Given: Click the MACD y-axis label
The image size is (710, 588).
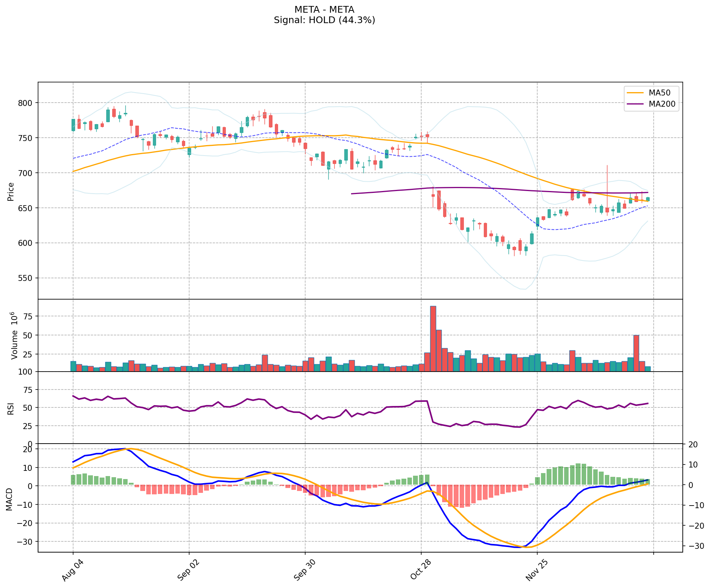Looking at the screenshot, I should (9, 499).
